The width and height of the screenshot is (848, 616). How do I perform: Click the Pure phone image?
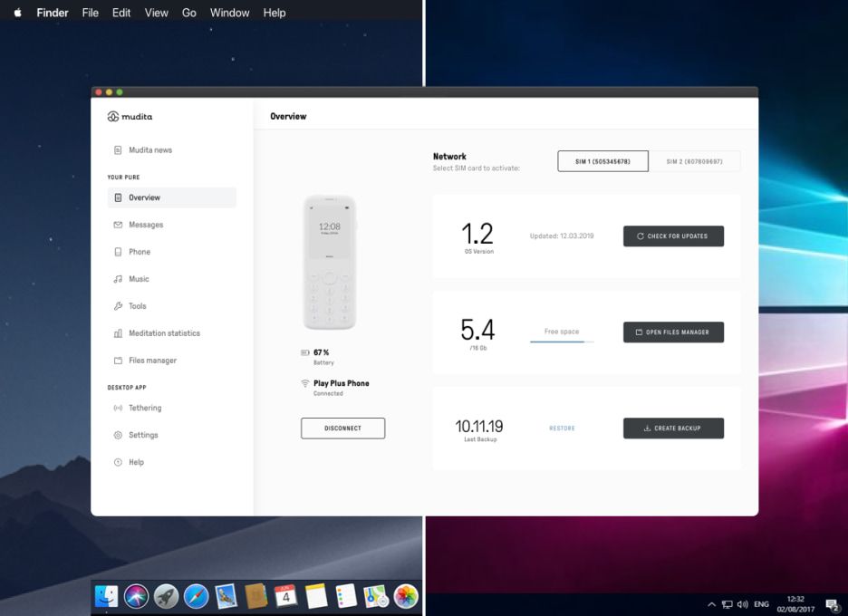(x=330, y=263)
